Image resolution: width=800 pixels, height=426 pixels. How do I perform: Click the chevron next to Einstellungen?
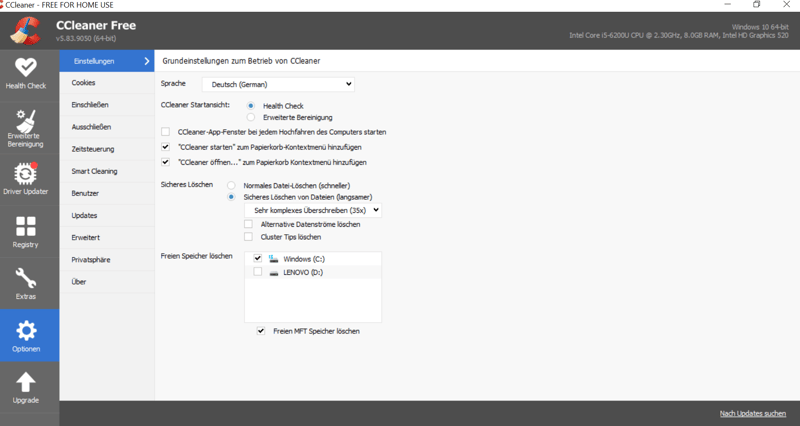(x=146, y=61)
